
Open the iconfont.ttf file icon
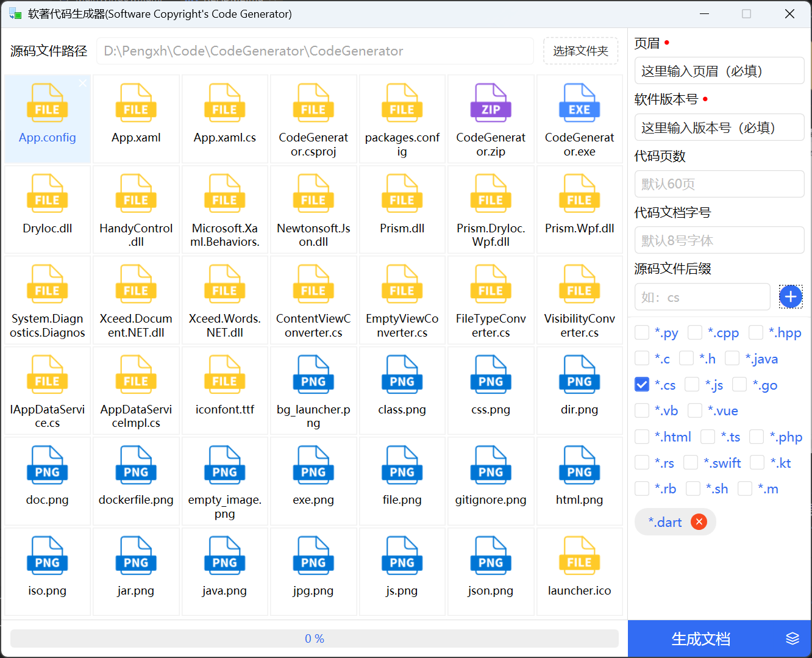pos(224,374)
